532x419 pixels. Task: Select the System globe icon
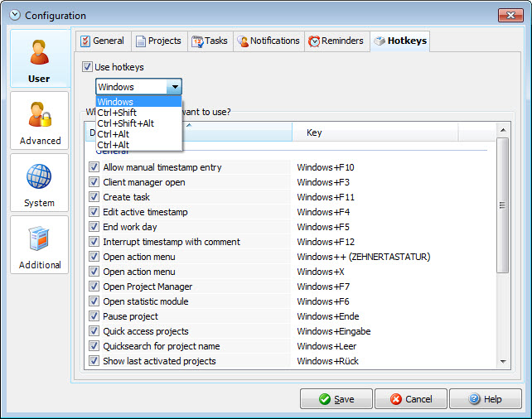(40, 177)
